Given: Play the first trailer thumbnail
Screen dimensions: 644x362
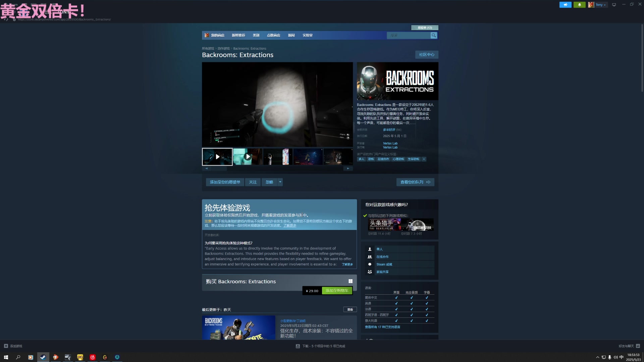Looking at the screenshot, I should [x=217, y=157].
